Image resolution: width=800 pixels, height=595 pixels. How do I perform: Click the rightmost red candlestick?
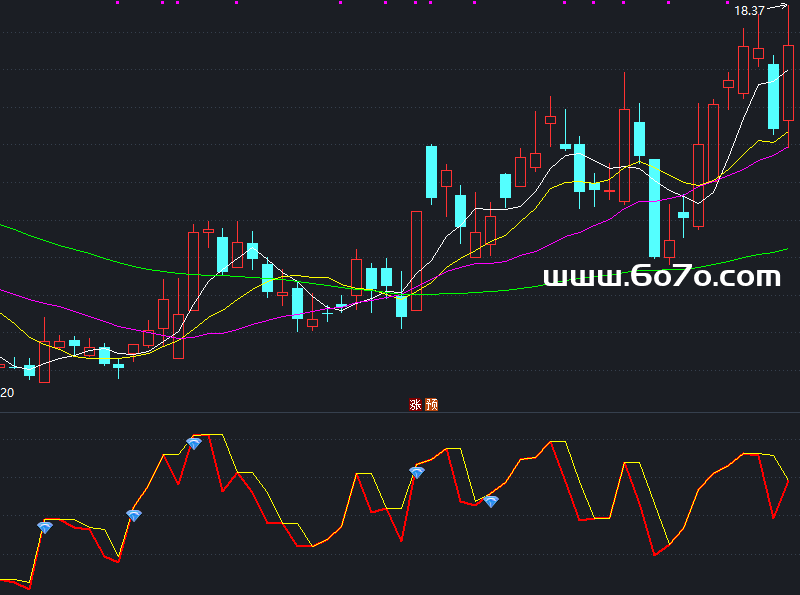[788, 82]
